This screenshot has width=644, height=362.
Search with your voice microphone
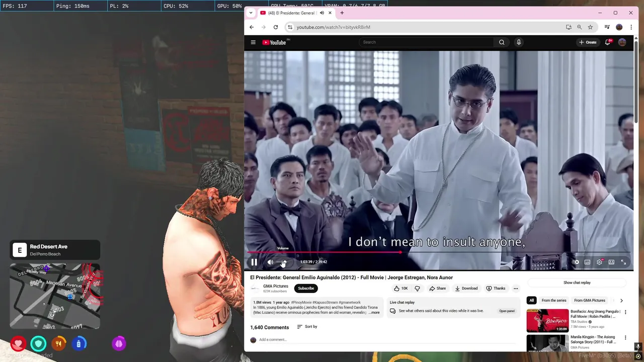point(519,42)
